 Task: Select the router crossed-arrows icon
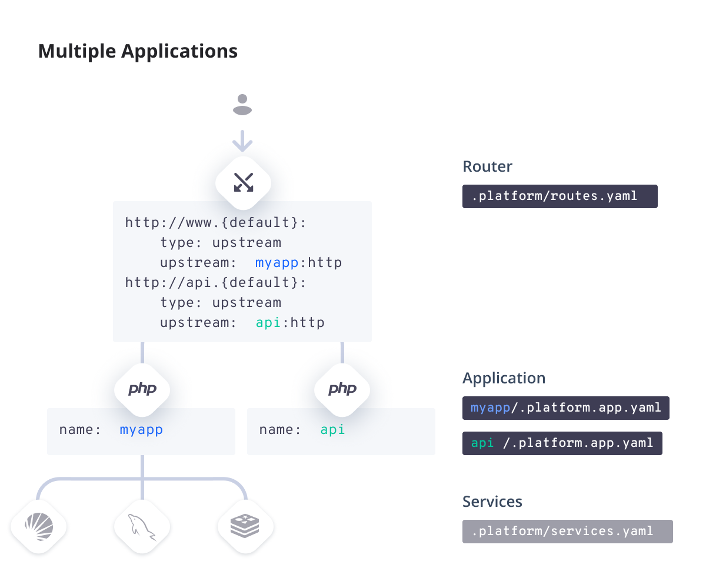pyautogui.click(x=243, y=183)
